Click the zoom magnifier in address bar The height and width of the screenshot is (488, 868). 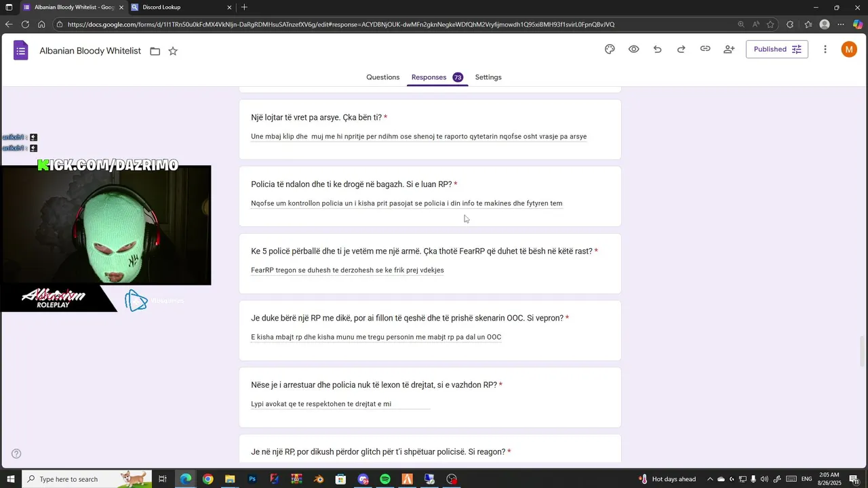(741, 24)
